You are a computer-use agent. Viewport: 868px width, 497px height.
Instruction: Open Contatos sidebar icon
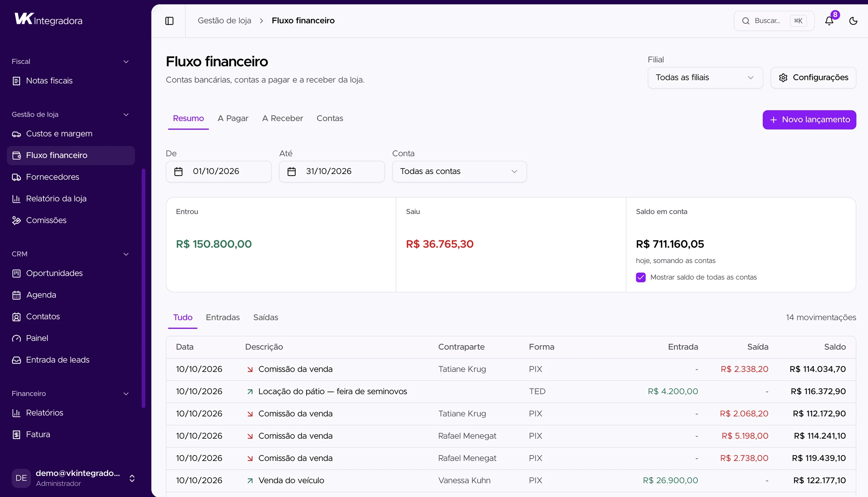pos(16,317)
